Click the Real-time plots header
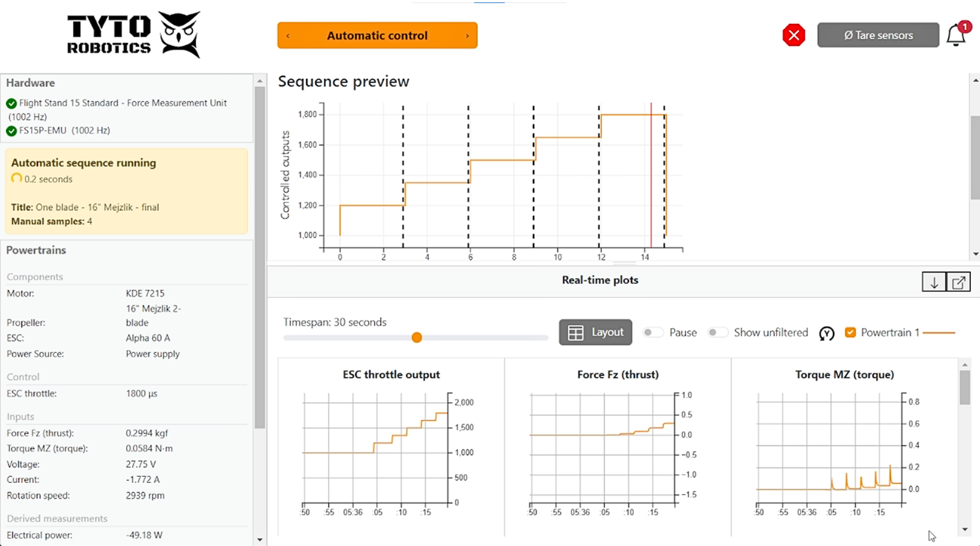Screen dimensions: 980x546 pos(600,280)
